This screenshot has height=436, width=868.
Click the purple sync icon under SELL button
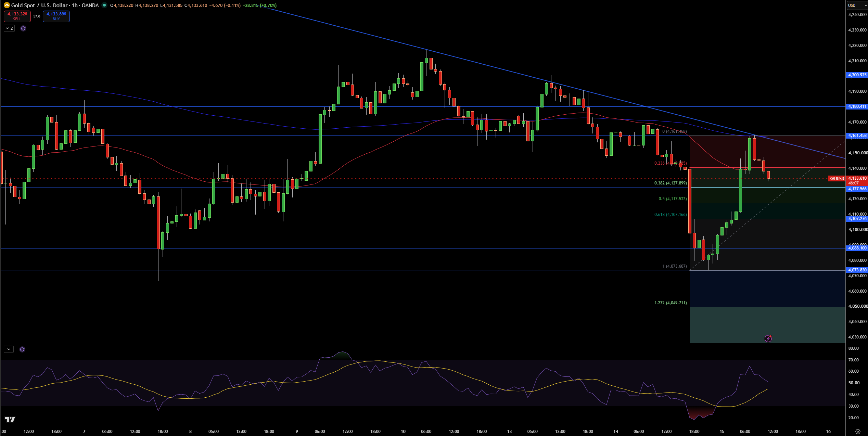[23, 28]
